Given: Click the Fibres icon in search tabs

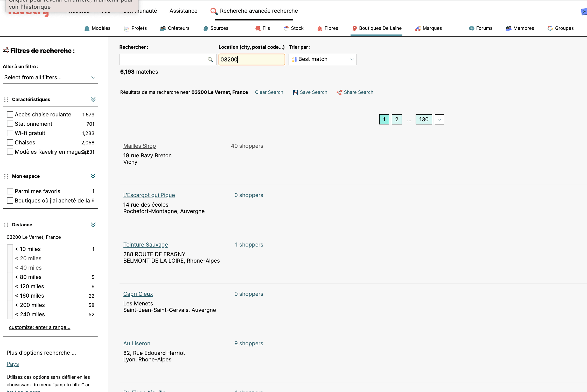Looking at the screenshot, I should click(x=320, y=29).
